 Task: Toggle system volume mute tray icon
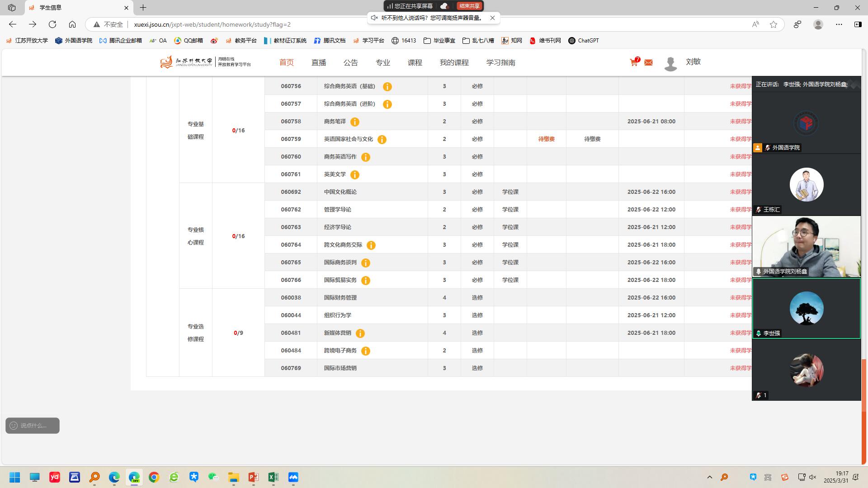[x=812, y=477]
